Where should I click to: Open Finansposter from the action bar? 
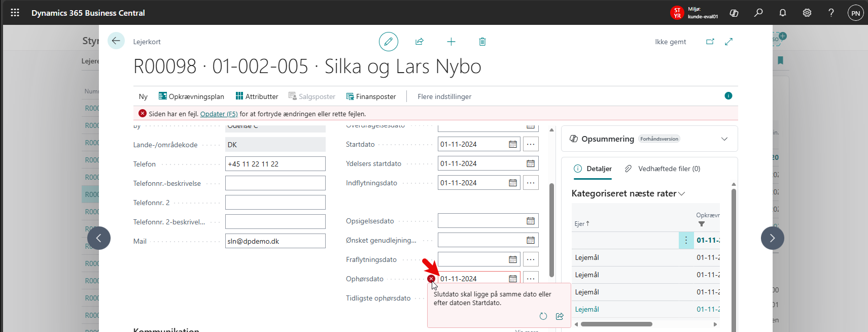(371, 96)
